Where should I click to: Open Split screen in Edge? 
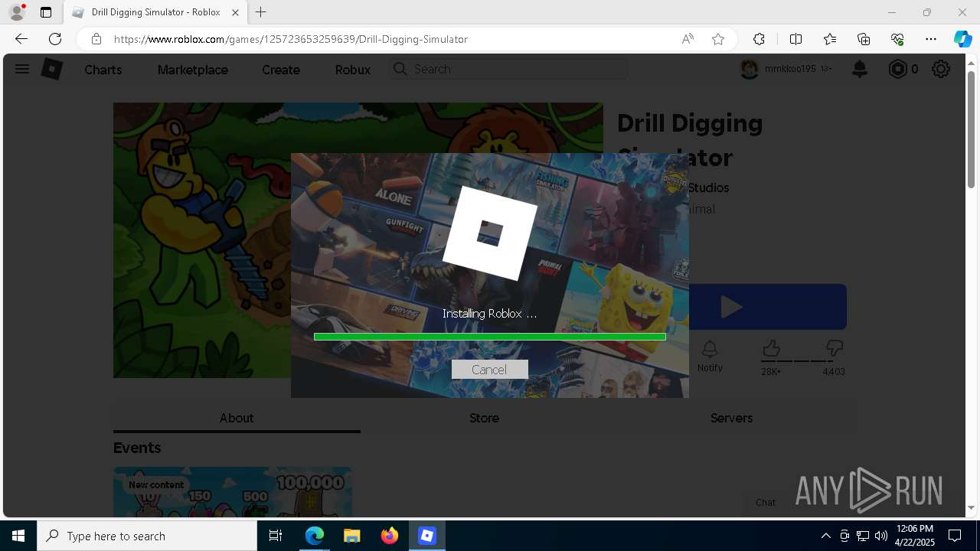pos(795,39)
